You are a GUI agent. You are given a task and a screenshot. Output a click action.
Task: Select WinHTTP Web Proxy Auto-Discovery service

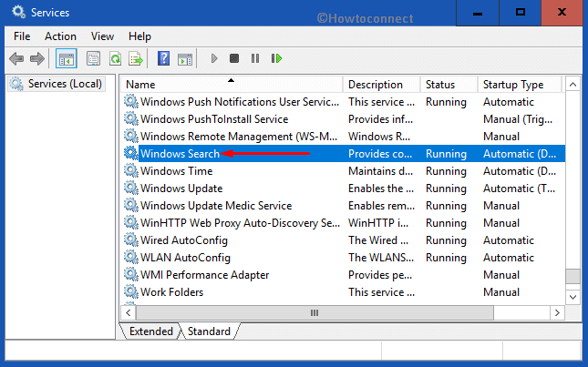(x=240, y=223)
